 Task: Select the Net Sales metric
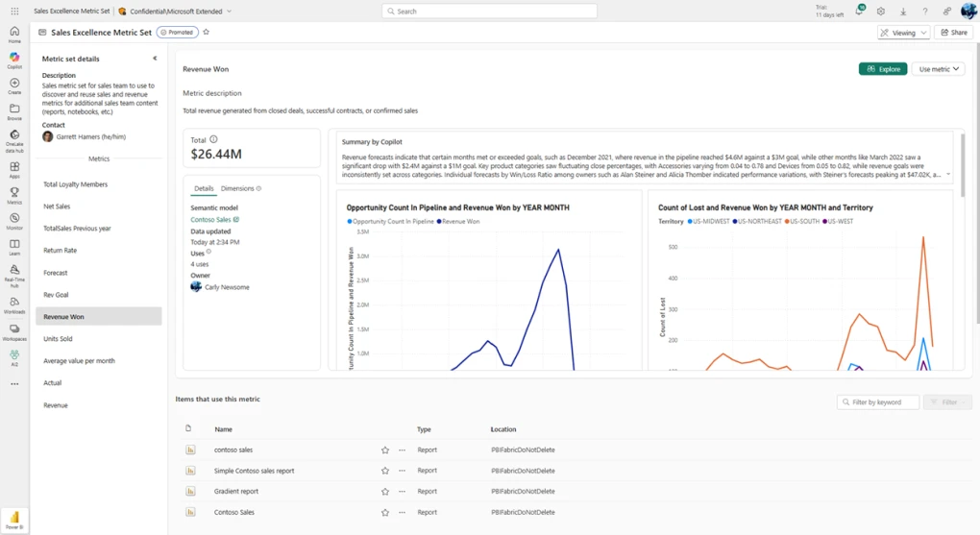(99, 207)
